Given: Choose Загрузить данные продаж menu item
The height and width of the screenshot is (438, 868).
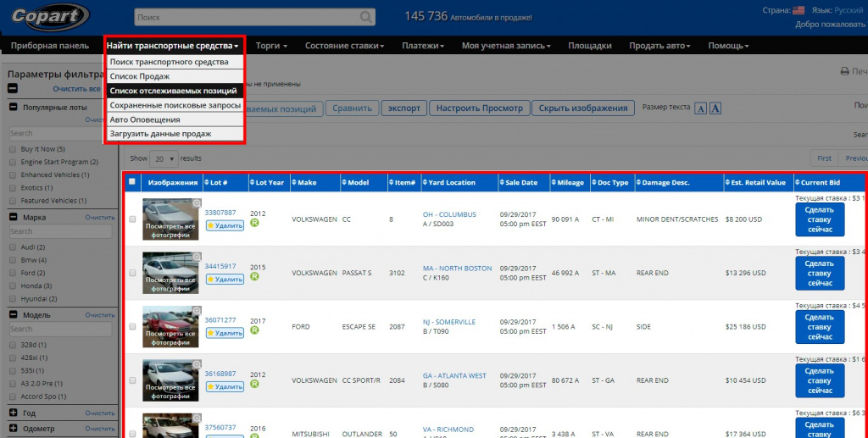Looking at the screenshot, I should coord(175,134).
